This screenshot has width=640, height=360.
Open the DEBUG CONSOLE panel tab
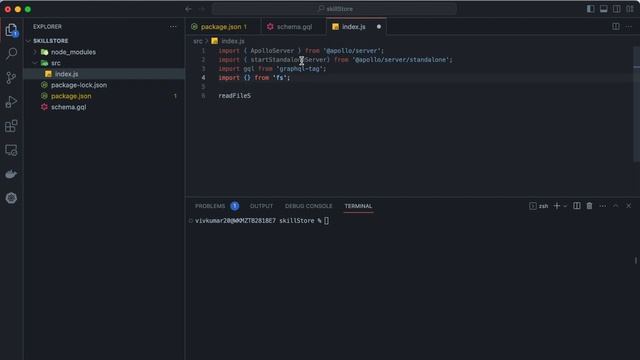click(x=309, y=206)
